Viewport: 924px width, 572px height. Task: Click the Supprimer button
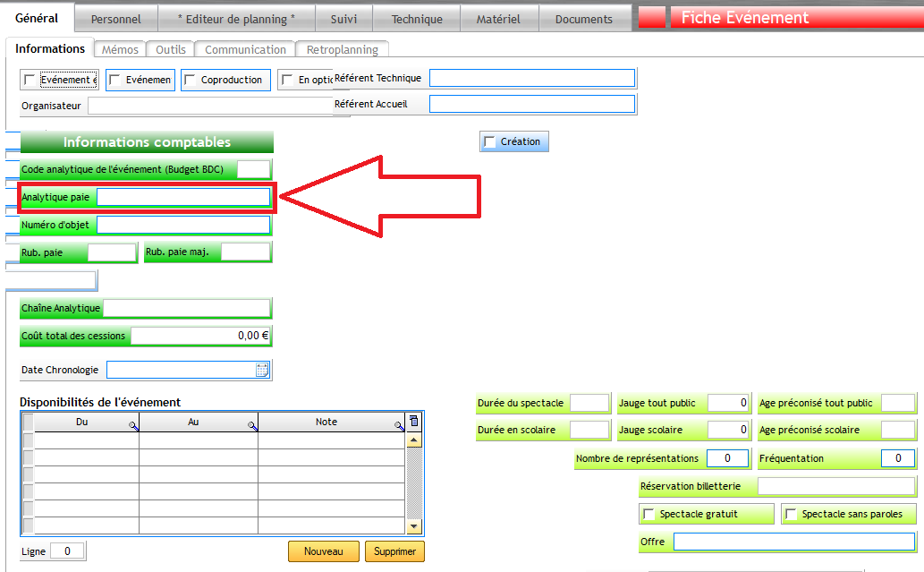coord(394,551)
